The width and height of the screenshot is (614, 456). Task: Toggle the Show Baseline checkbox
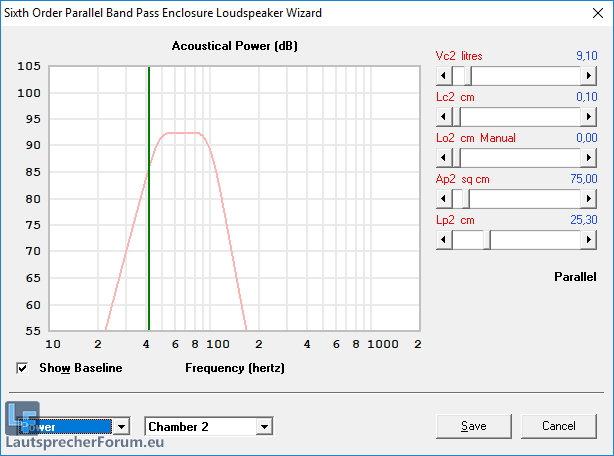click(x=23, y=368)
